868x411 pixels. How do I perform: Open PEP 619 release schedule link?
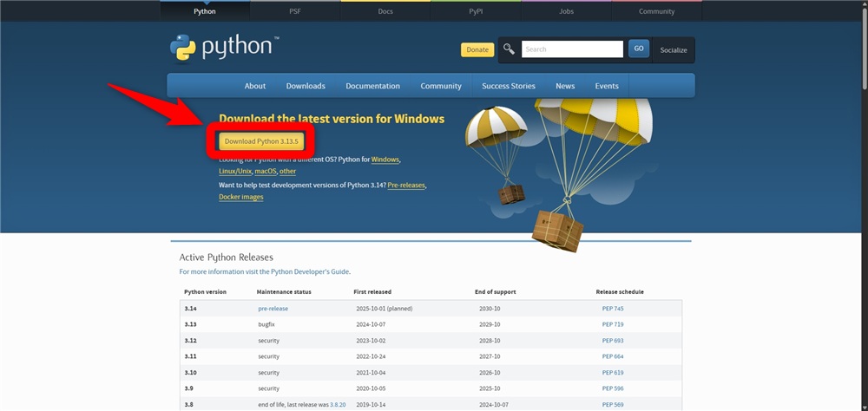click(613, 373)
